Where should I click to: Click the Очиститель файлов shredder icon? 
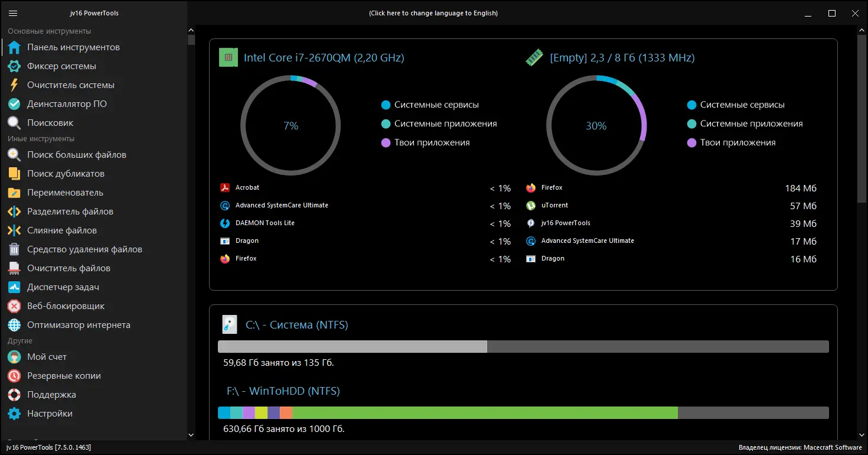click(x=15, y=268)
